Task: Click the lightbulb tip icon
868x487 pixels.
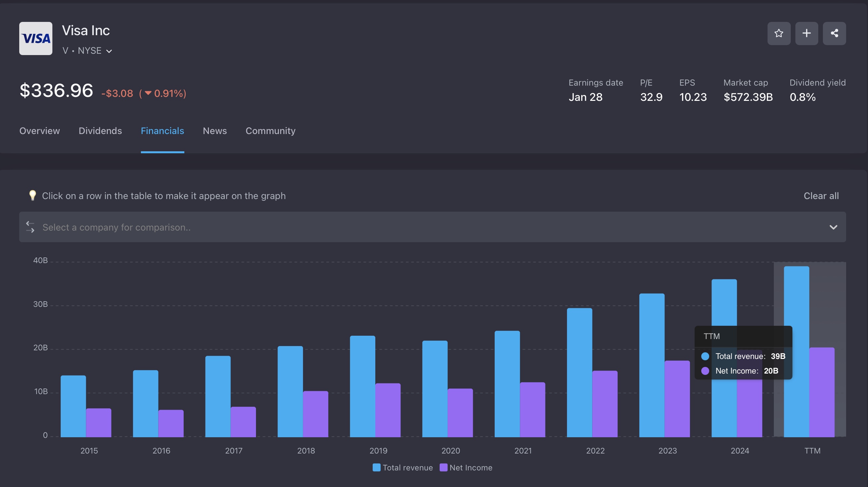Action: tap(32, 196)
